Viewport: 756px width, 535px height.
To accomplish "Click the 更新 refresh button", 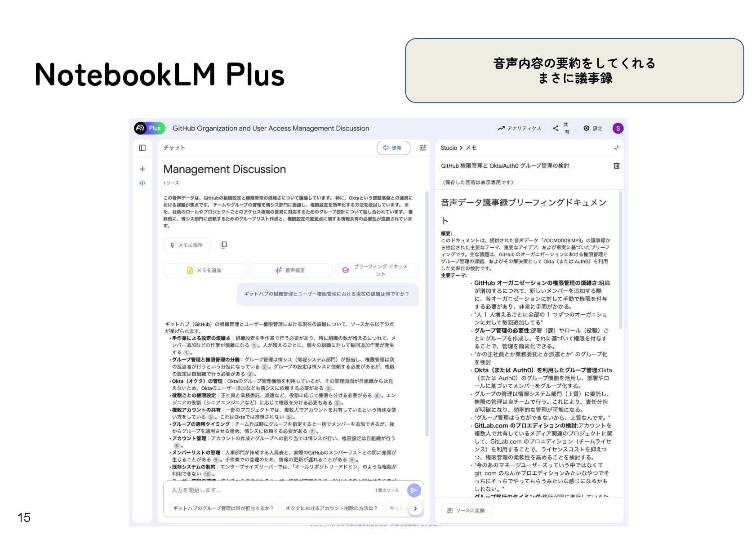I will coord(393,148).
